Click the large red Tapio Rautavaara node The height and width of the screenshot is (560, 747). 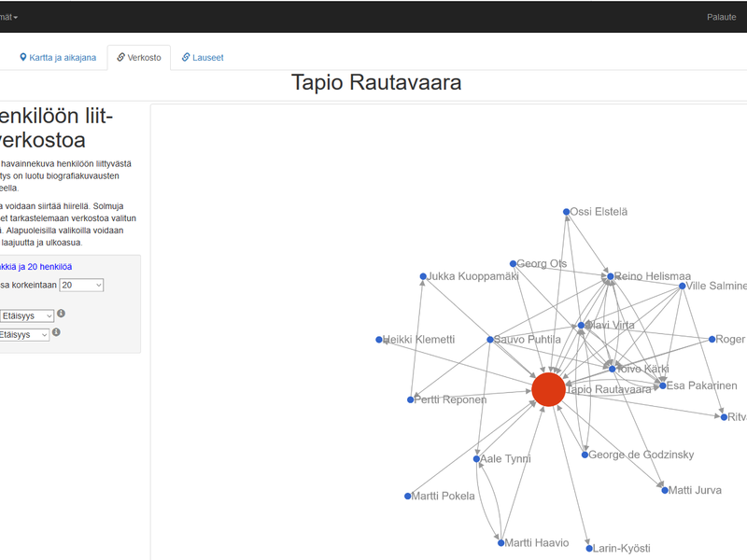pos(548,388)
